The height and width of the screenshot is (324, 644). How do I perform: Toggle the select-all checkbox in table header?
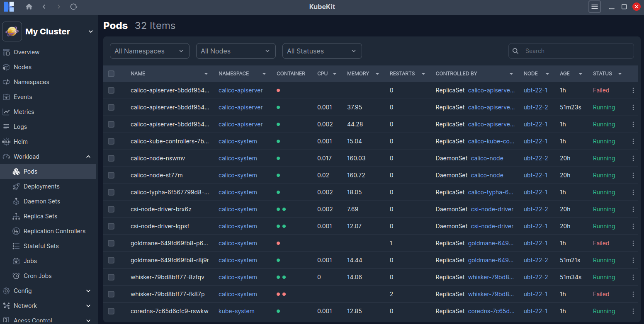point(111,74)
